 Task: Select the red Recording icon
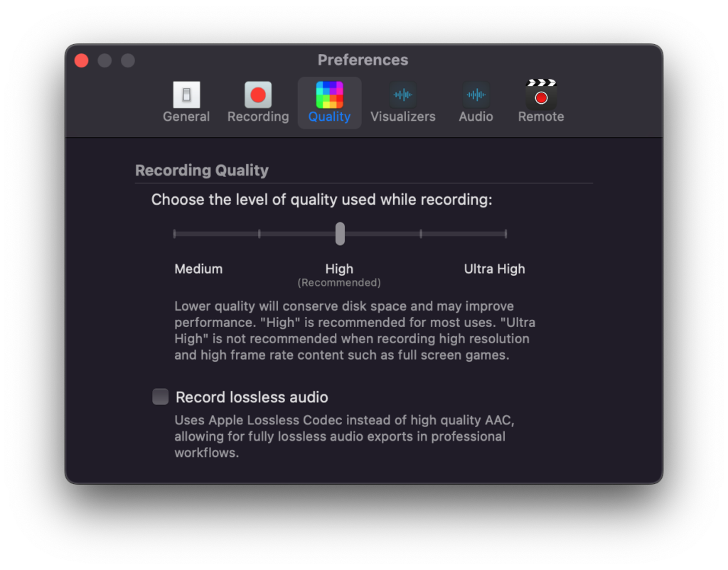click(x=258, y=95)
